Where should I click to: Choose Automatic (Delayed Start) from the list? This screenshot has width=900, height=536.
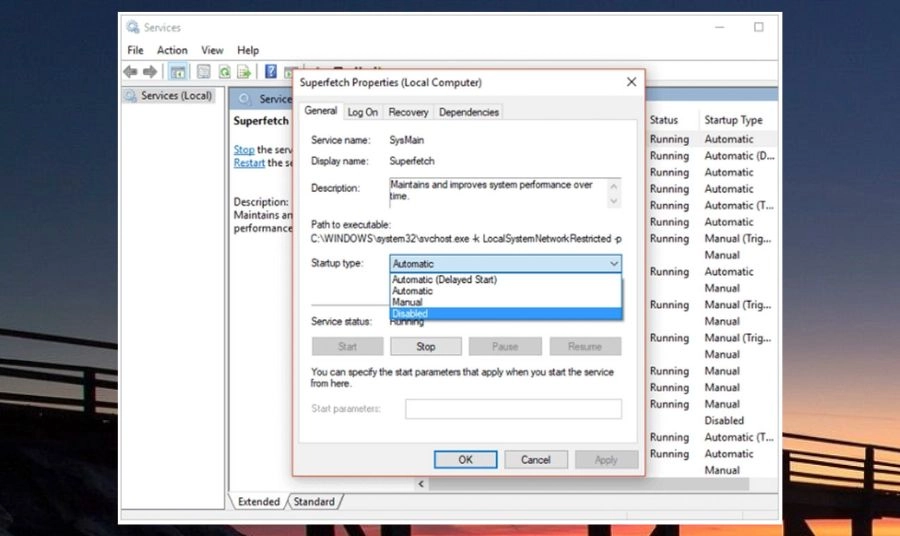tap(505, 279)
